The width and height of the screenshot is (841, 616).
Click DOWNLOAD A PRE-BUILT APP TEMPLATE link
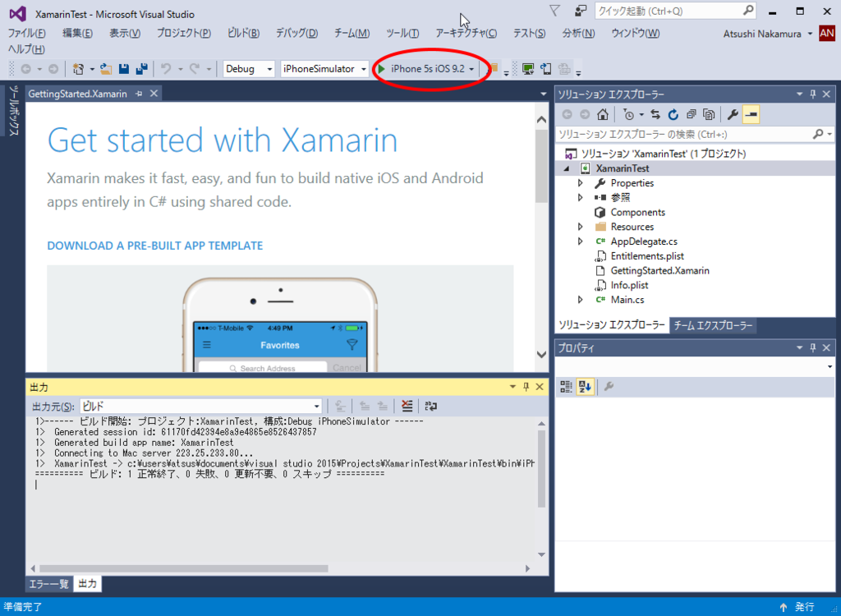click(x=155, y=246)
